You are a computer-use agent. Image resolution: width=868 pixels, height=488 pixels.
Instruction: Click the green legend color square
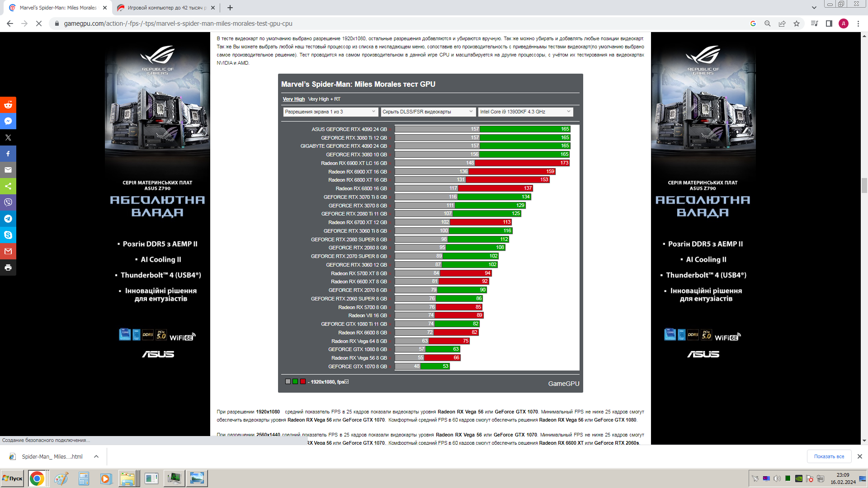(295, 382)
